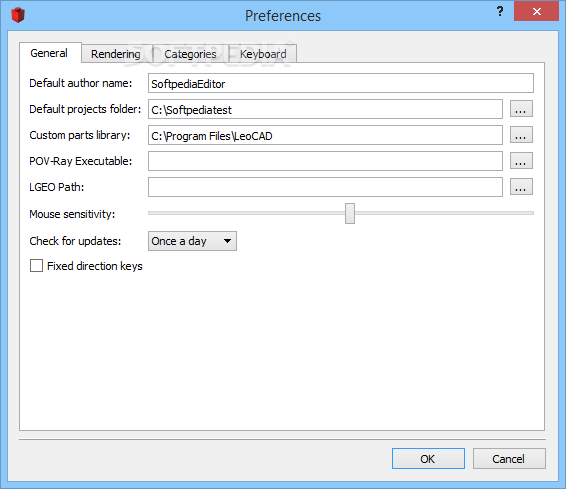
Task: Click the Custom parts library field
Action: [325, 135]
